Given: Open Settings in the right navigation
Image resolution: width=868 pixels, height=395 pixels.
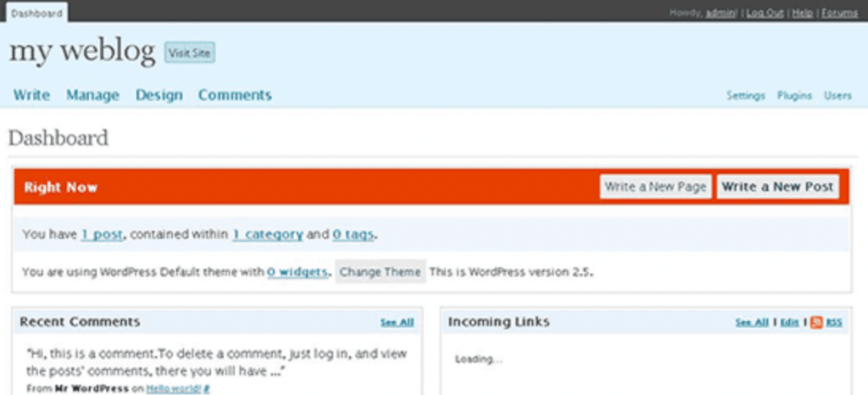Looking at the screenshot, I should coord(745,96).
